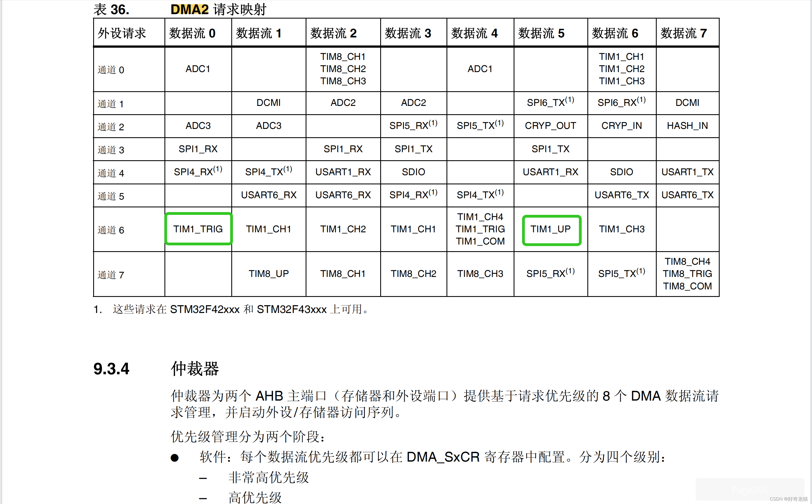The image size is (812, 504).
Task: Click the 9.3.4 section number
Action: coord(111,369)
